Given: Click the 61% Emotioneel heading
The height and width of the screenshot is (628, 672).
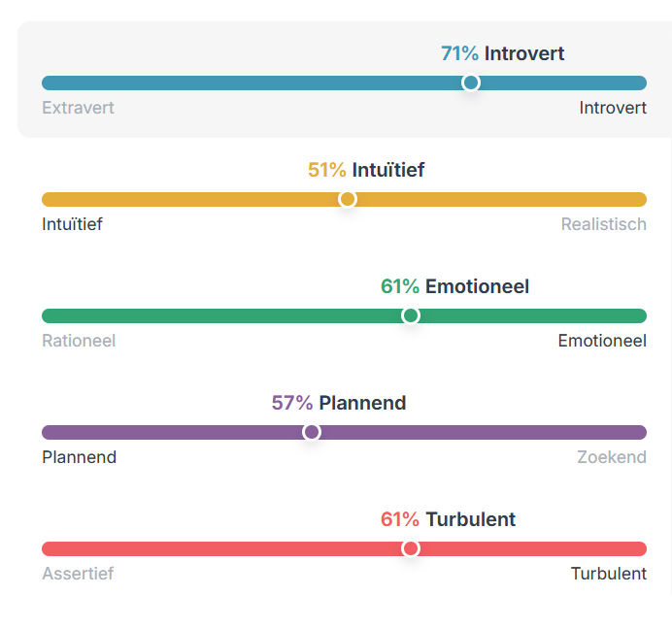Looking at the screenshot, I should [454, 286].
